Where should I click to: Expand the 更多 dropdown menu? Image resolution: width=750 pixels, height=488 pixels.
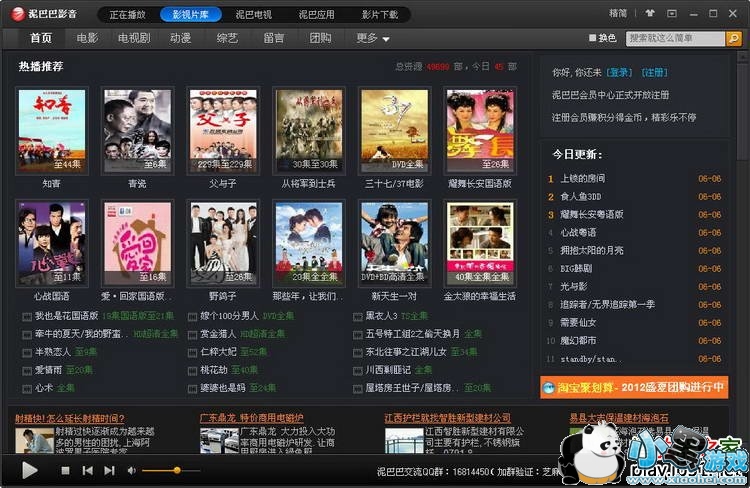(373, 38)
